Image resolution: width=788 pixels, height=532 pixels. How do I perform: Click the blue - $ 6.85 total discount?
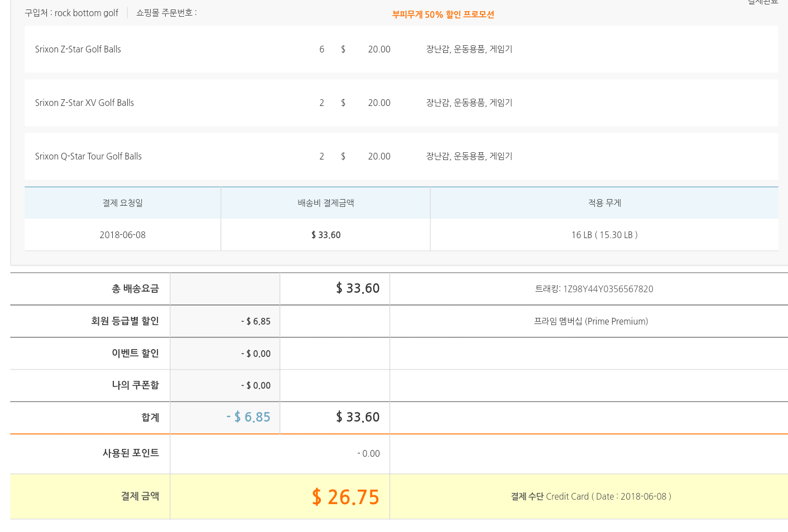click(248, 417)
